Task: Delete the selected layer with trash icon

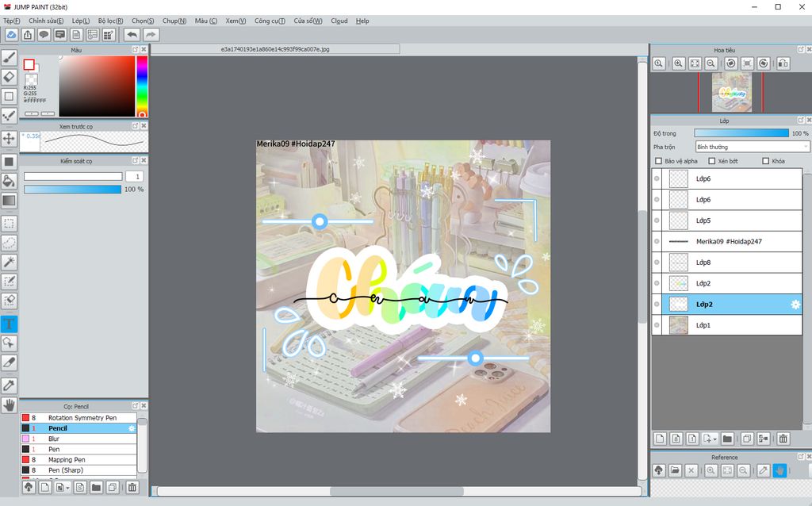Action: pyautogui.click(x=783, y=439)
